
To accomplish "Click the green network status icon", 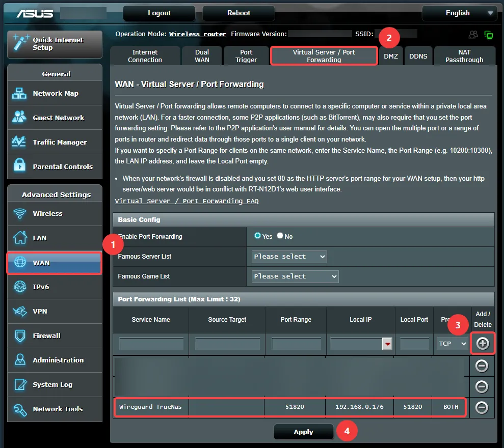I will (x=489, y=35).
